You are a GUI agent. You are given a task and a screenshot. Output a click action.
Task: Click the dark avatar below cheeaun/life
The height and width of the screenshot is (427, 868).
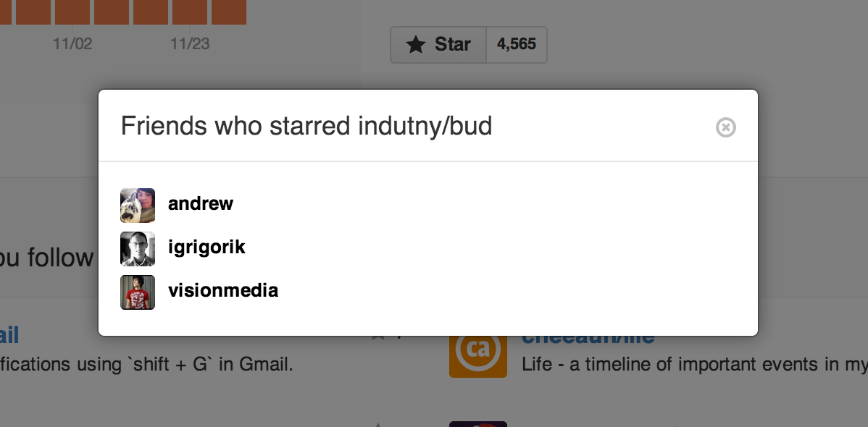tap(477, 423)
